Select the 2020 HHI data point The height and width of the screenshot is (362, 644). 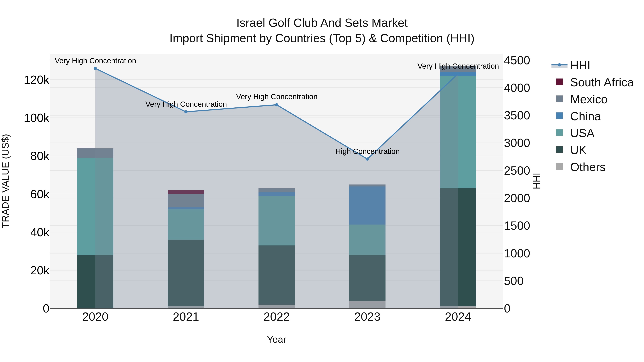pyautogui.click(x=95, y=68)
